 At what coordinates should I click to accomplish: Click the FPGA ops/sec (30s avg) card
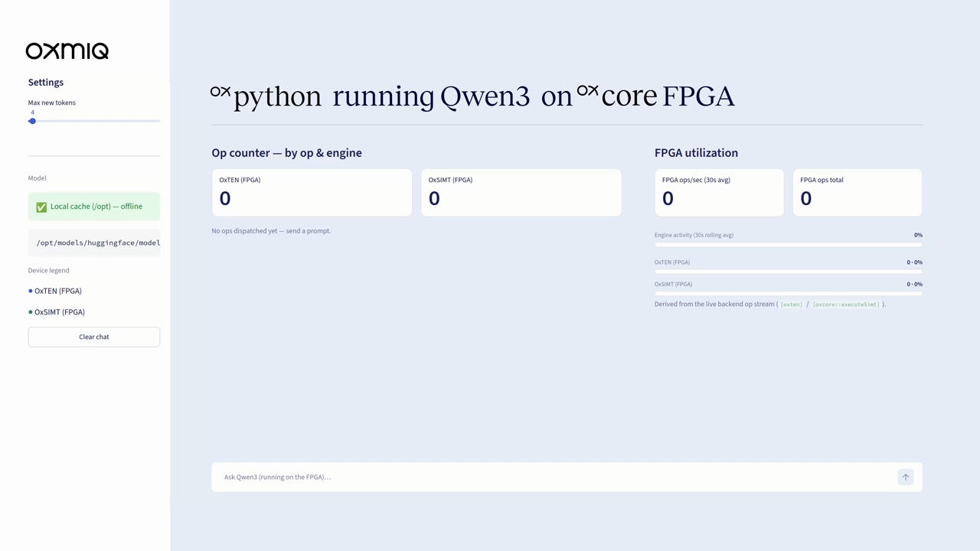coord(719,193)
